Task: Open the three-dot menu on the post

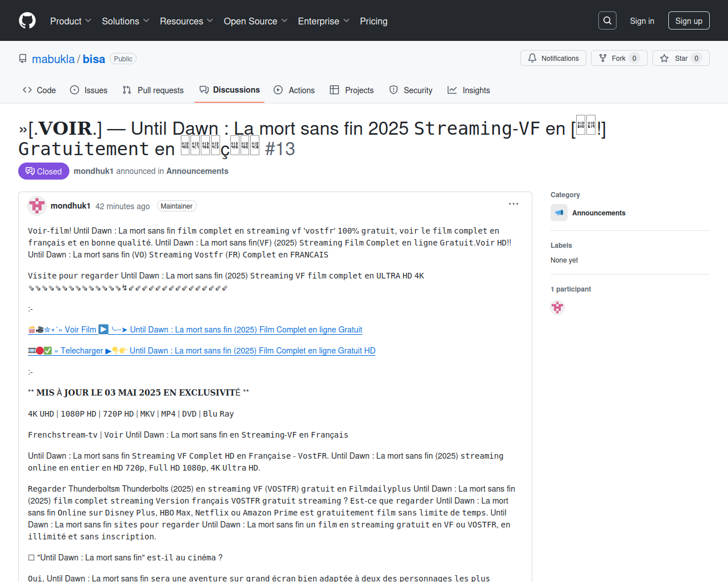Action: pyautogui.click(x=514, y=204)
